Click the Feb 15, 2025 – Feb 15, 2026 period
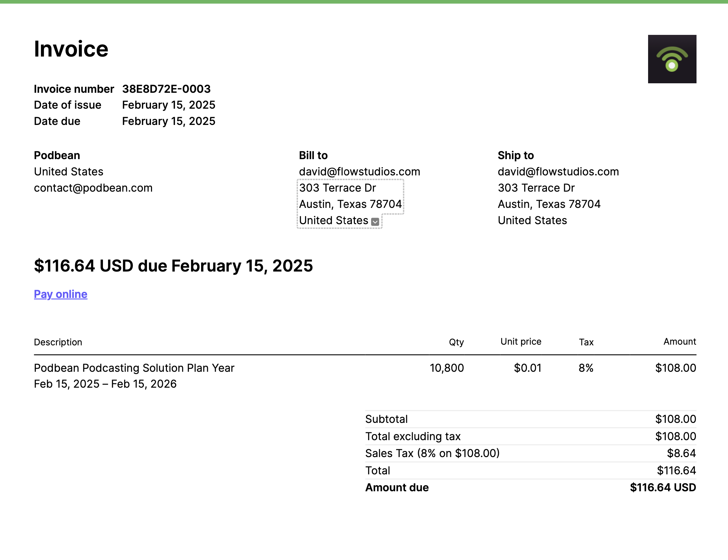This screenshot has height=560, width=728. click(x=105, y=384)
